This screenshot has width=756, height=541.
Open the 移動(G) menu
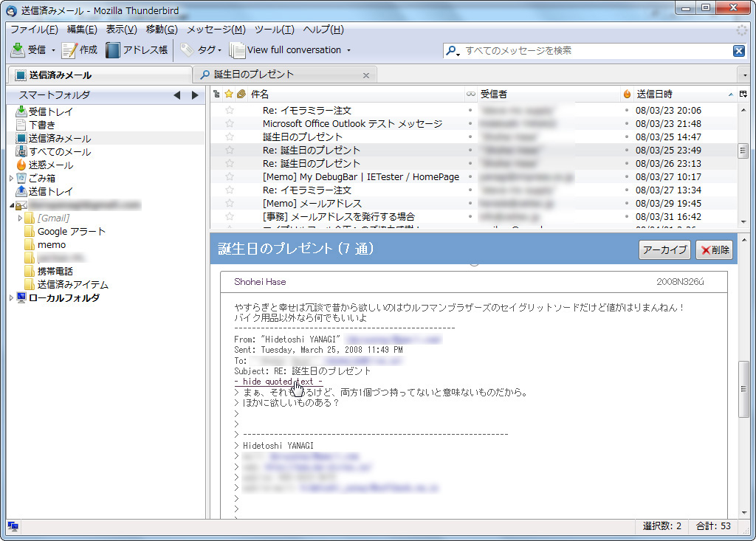click(x=162, y=30)
